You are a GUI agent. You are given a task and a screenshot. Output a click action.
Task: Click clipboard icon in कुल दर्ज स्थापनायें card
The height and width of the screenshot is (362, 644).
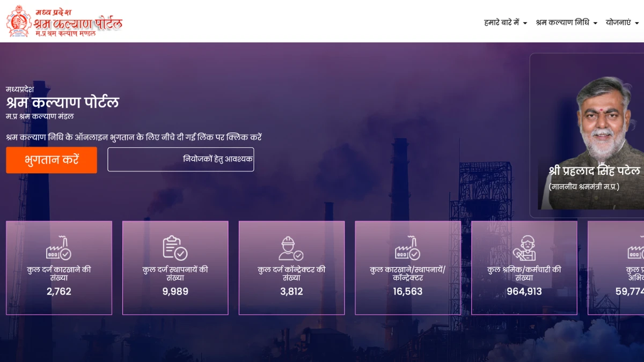point(175,248)
